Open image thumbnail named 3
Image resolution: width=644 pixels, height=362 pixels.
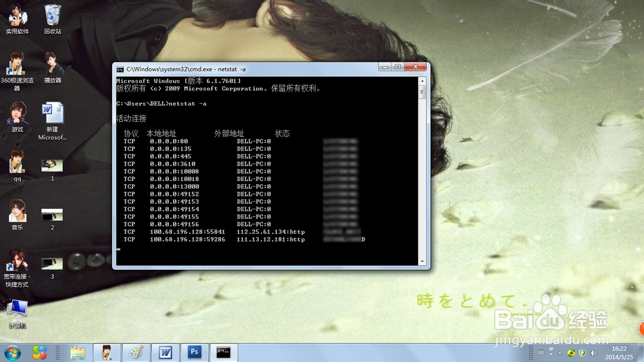pos(52,268)
